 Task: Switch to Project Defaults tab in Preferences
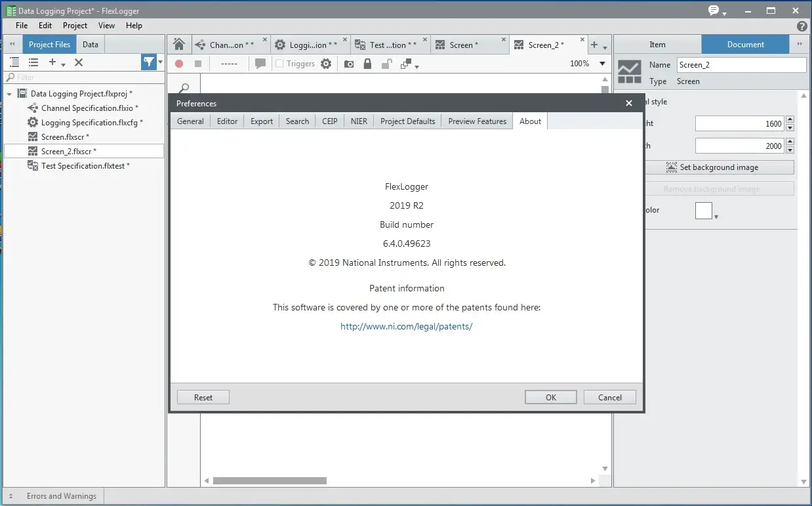[x=407, y=121]
